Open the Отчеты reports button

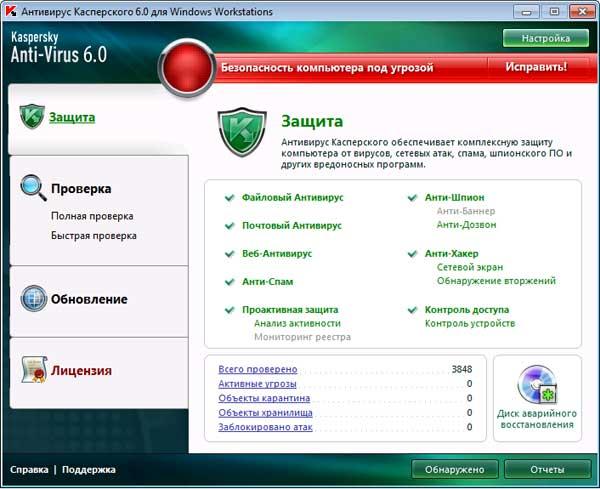547,469
